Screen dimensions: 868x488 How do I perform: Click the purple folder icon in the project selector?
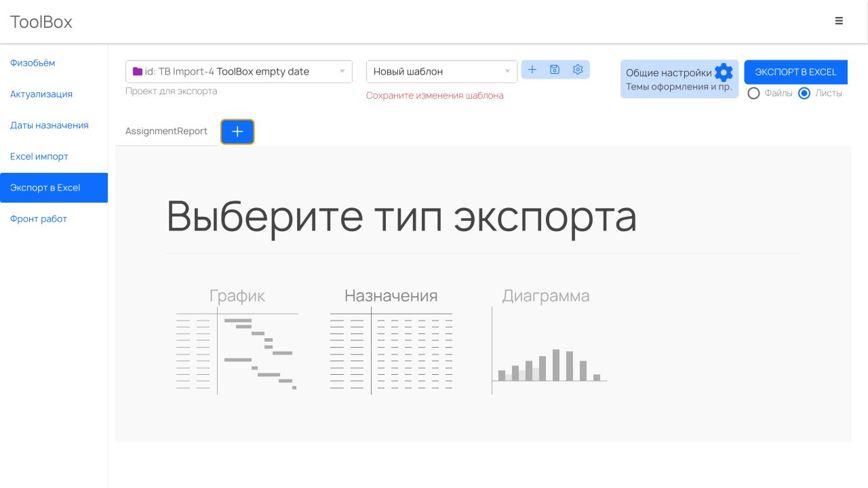tap(138, 71)
